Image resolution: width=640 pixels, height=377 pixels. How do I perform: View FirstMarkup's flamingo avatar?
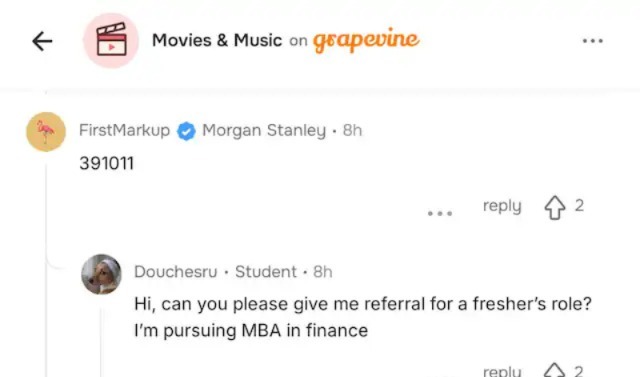point(46,132)
